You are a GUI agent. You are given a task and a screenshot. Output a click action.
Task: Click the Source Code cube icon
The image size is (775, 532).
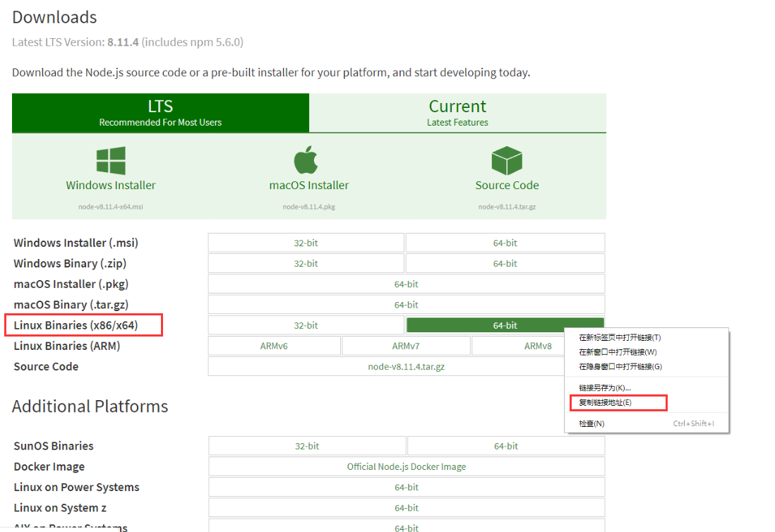[507, 161]
